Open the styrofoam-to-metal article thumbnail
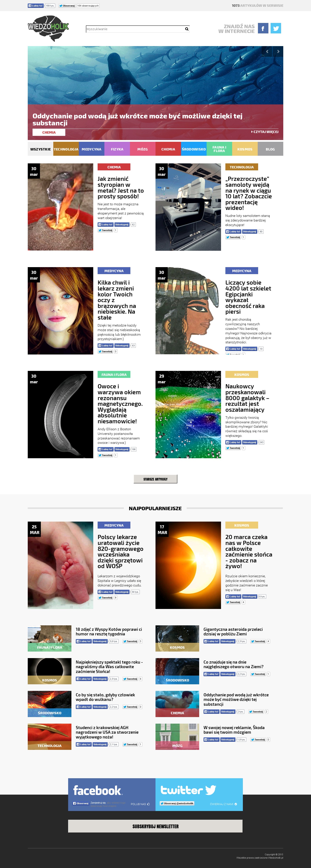 60,207
